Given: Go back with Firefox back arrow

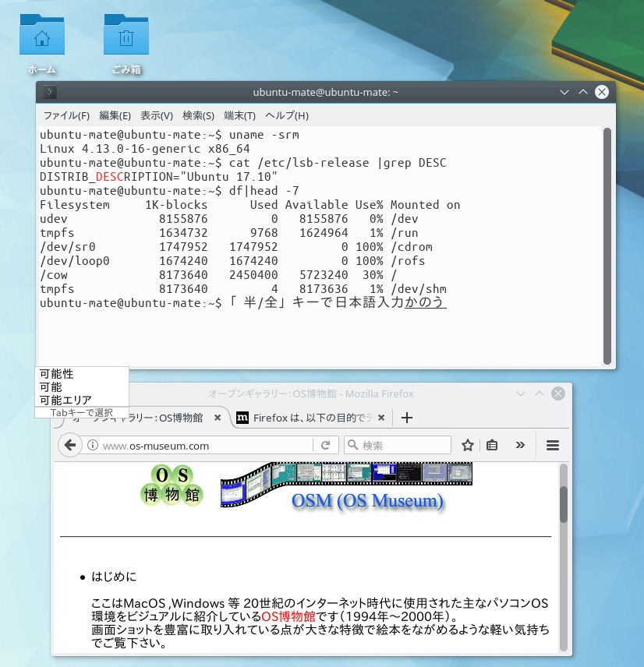Looking at the screenshot, I should click(x=70, y=446).
